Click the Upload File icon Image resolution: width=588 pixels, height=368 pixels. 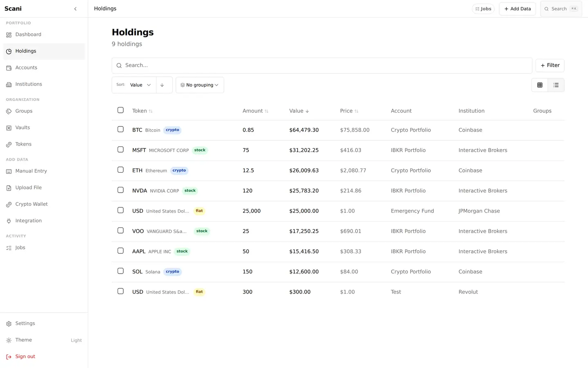[9, 188]
